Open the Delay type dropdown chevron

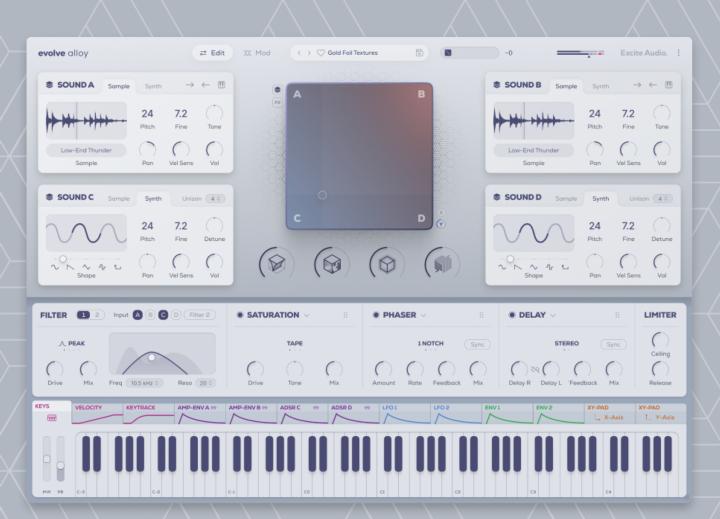tap(553, 316)
